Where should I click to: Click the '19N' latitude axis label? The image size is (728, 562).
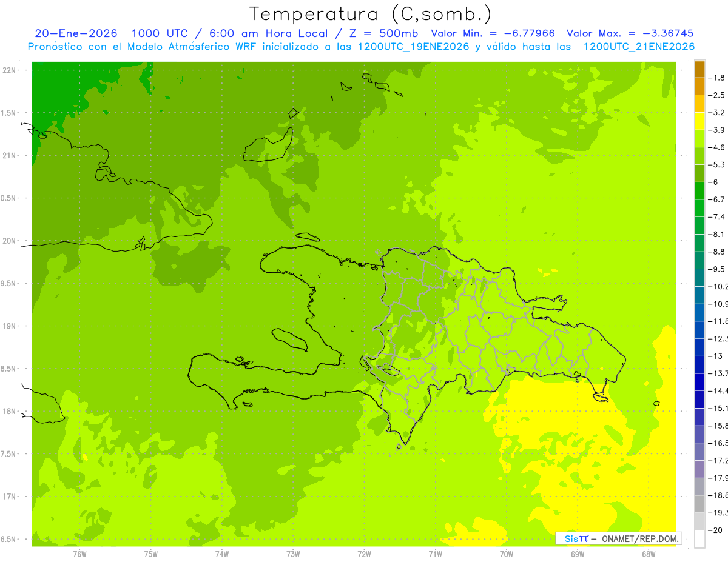click(x=10, y=326)
